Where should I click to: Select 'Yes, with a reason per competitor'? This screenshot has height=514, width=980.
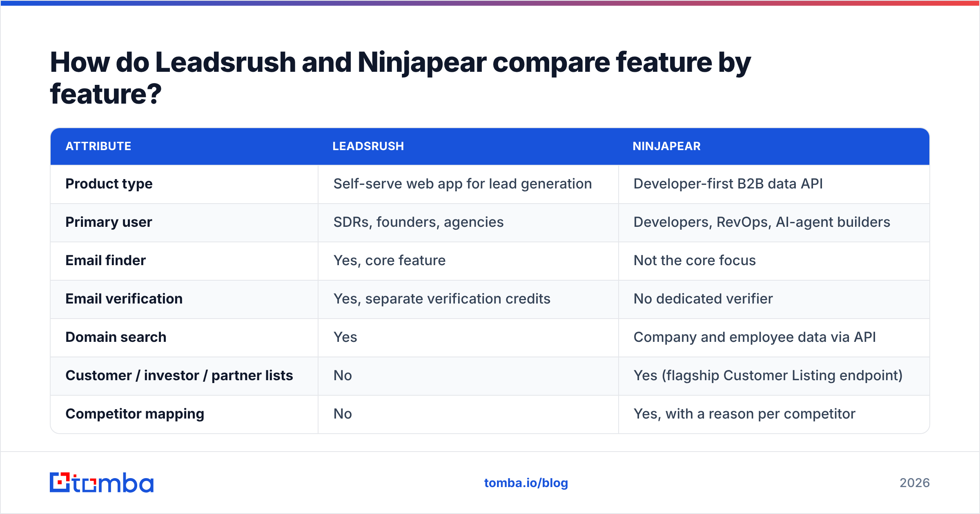pos(744,414)
